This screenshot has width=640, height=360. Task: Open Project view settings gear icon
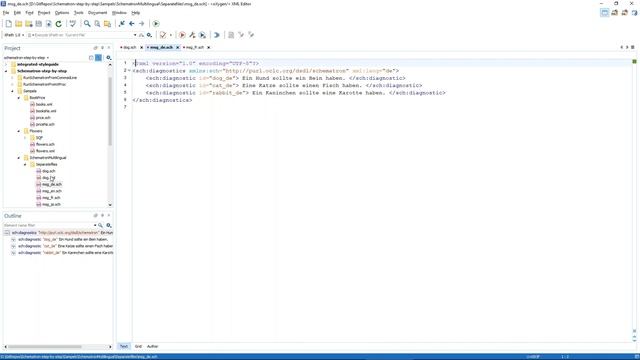(x=109, y=58)
